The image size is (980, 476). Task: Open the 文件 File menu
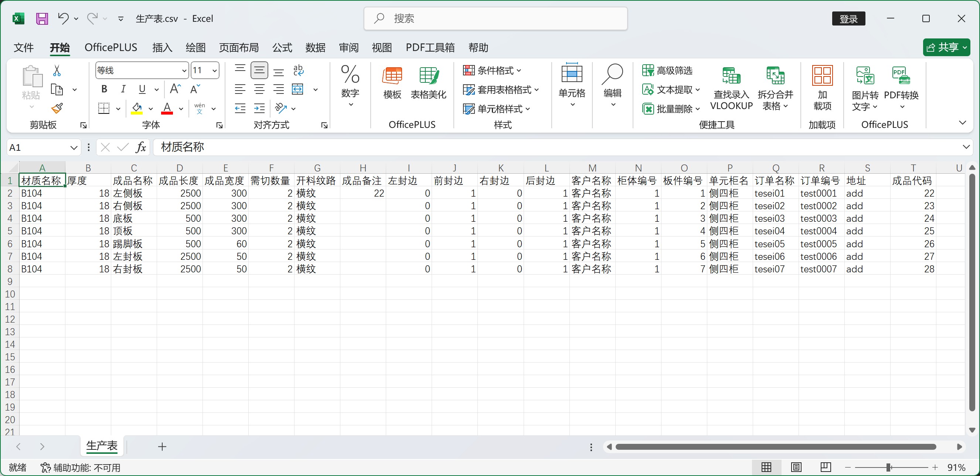(24, 48)
